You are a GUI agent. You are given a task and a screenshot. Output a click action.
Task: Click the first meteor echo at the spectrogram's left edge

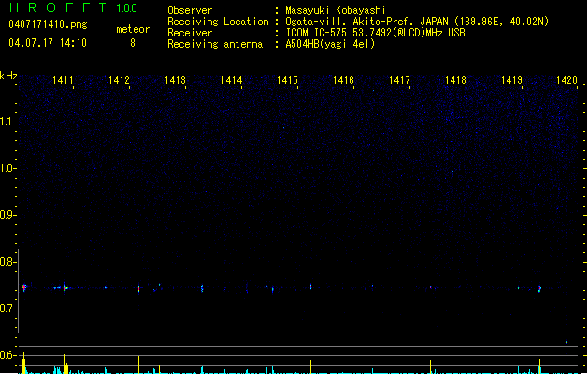[24, 288]
